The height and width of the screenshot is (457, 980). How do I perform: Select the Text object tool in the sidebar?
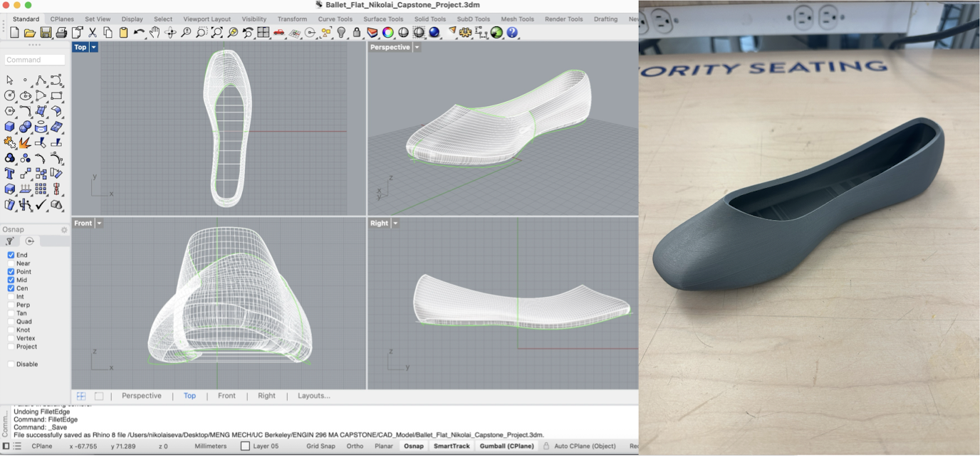(10, 174)
